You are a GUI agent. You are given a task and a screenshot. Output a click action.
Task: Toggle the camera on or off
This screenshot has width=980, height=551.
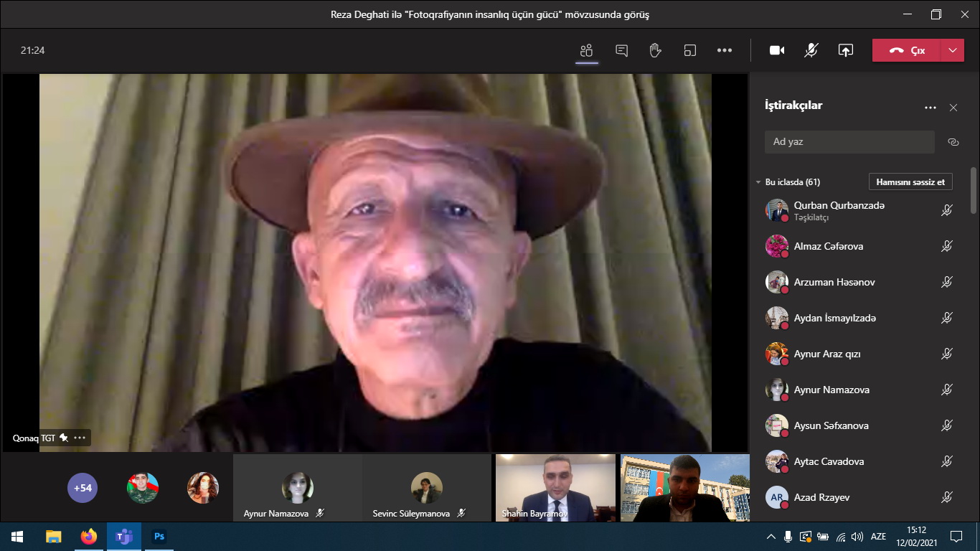(x=776, y=50)
